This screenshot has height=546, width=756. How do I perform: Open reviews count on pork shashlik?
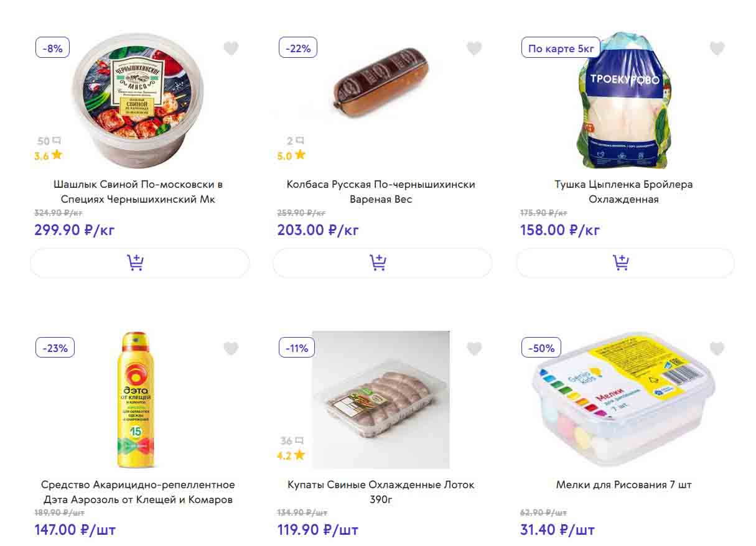tap(48, 141)
